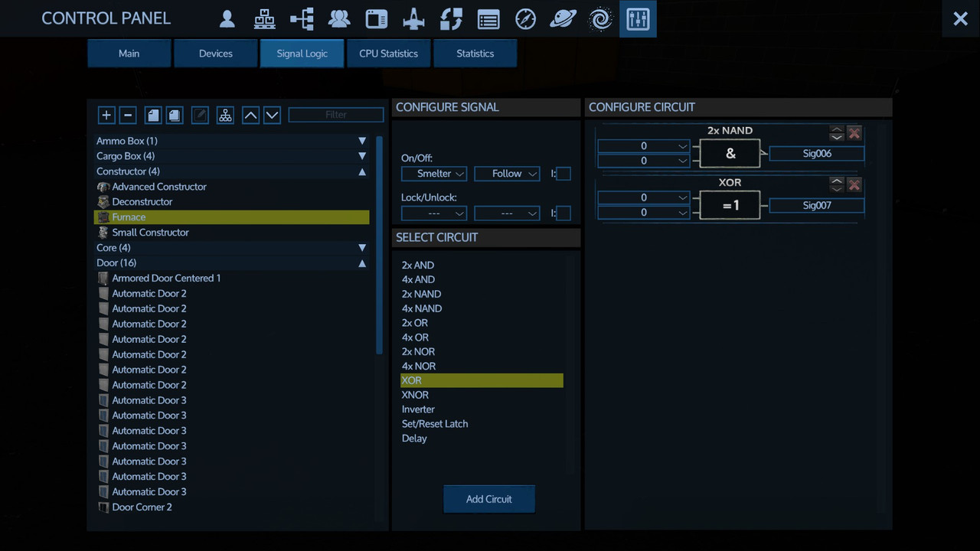Open the player character icon
This screenshot has height=551, width=980.
[x=227, y=19]
